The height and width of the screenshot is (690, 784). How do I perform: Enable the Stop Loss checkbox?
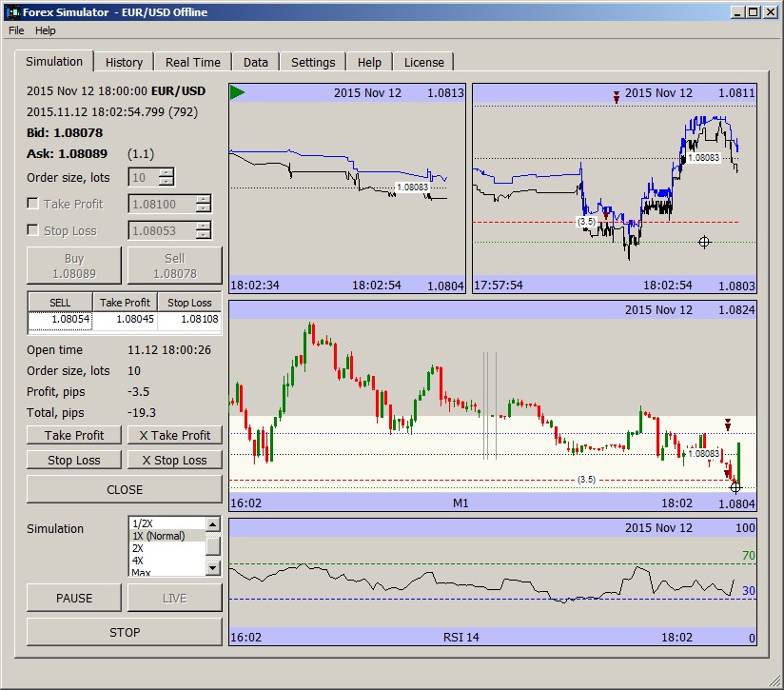click(x=34, y=230)
